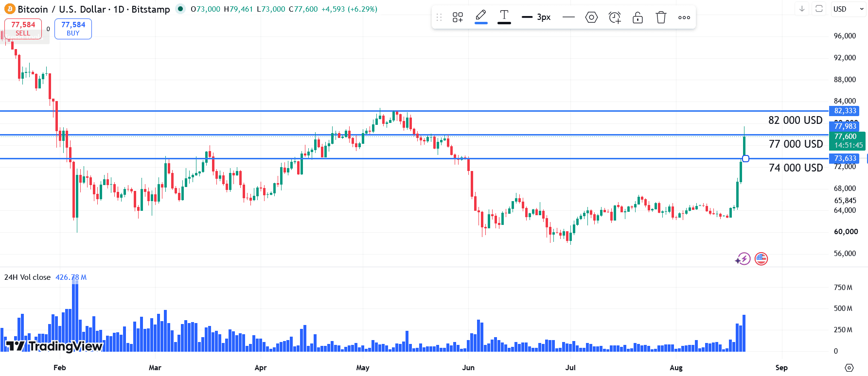This screenshot has height=376, width=868.
Task: Open the three-dot more options menu
Action: click(x=684, y=17)
